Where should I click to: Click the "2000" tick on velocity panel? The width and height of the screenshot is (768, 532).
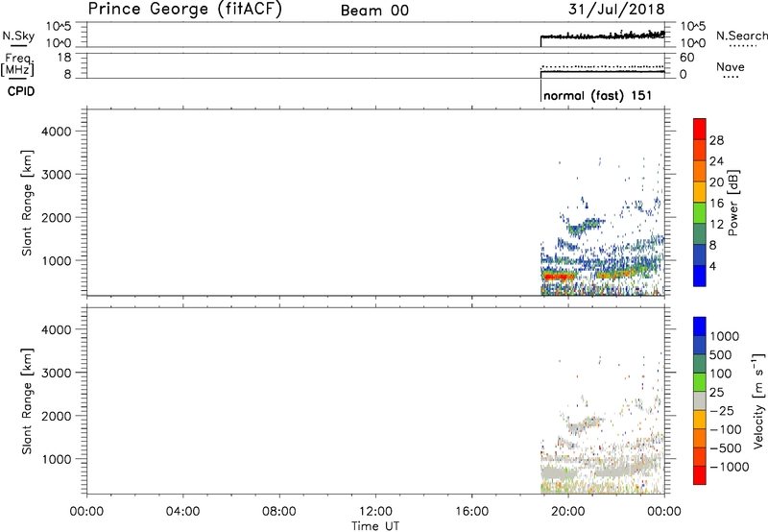pos(57,416)
